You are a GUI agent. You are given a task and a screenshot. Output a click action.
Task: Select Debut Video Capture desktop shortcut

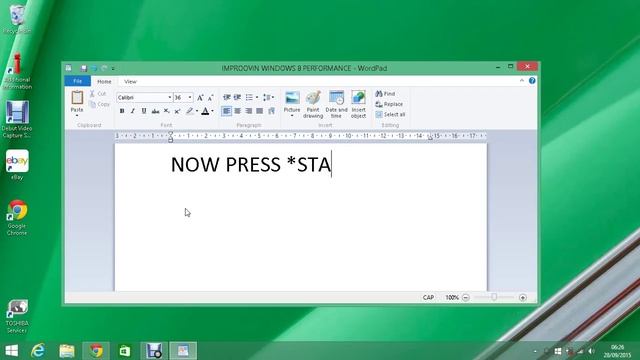[17, 119]
